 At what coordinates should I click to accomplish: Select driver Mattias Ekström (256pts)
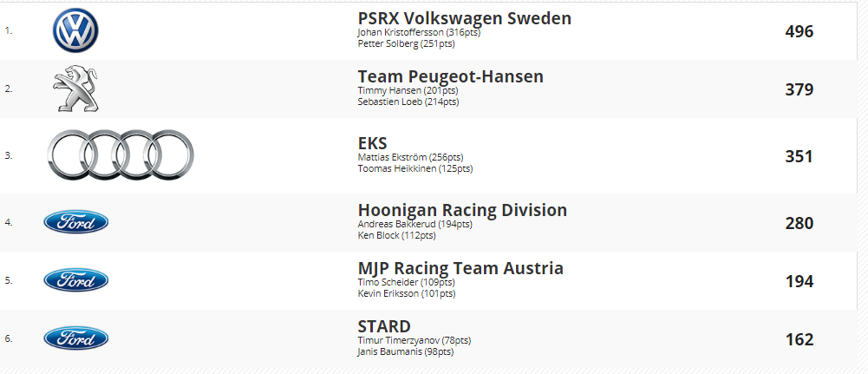(415, 157)
